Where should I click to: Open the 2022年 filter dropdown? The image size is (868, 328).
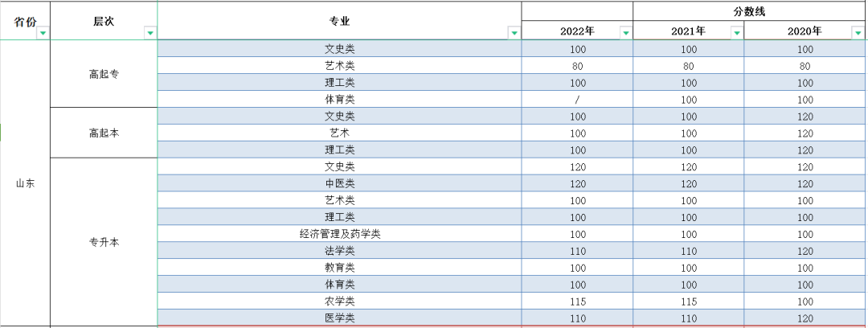pos(625,33)
